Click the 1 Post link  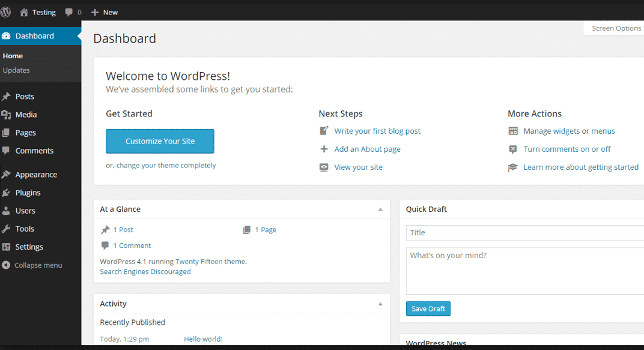tap(123, 230)
